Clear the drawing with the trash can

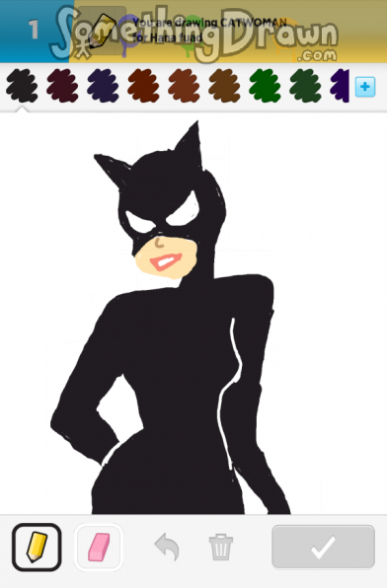click(x=221, y=548)
